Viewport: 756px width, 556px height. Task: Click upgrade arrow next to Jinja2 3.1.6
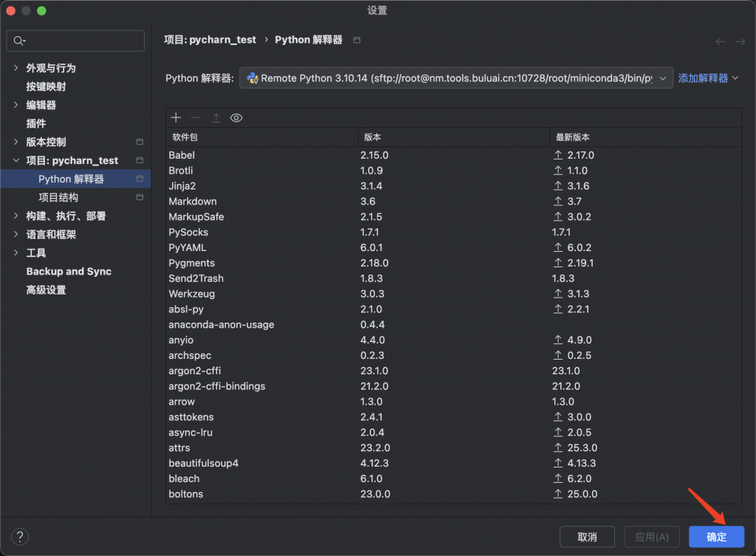point(558,185)
